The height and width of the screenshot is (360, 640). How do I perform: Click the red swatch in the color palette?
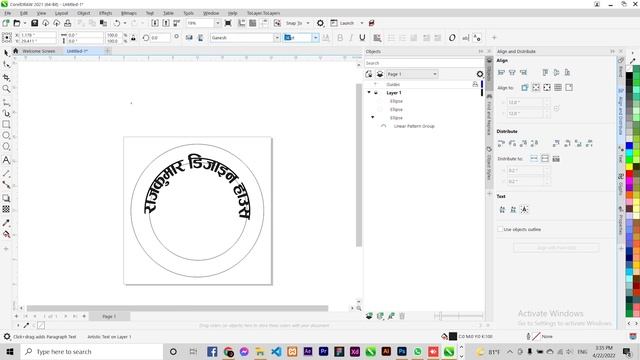(x=629, y=173)
